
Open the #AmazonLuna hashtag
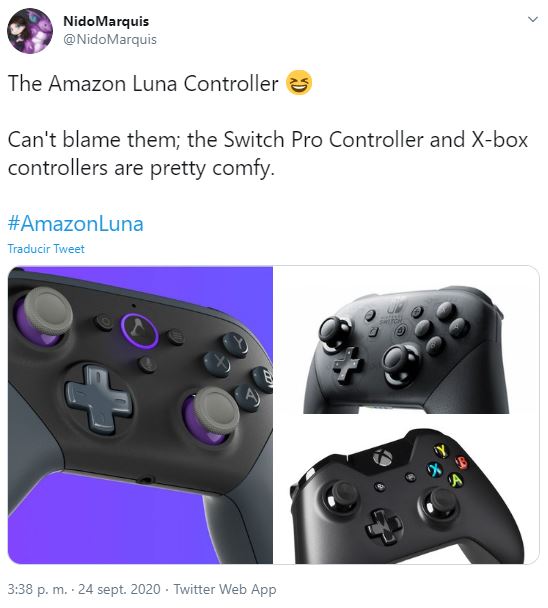coord(76,224)
